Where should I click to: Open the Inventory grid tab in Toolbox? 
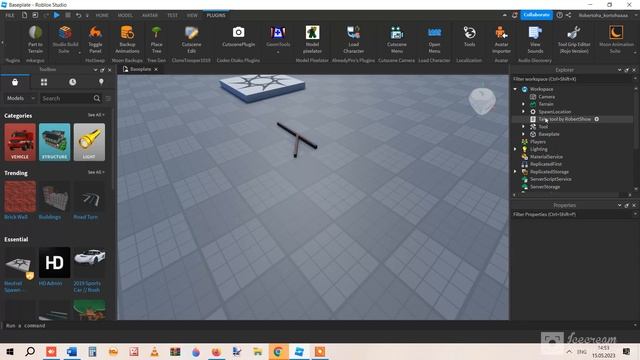pos(44,82)
